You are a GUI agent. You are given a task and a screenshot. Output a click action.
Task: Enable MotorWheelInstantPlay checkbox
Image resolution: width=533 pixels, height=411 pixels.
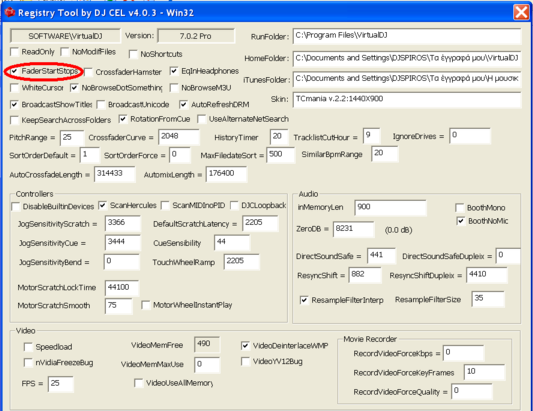(146, 305)
